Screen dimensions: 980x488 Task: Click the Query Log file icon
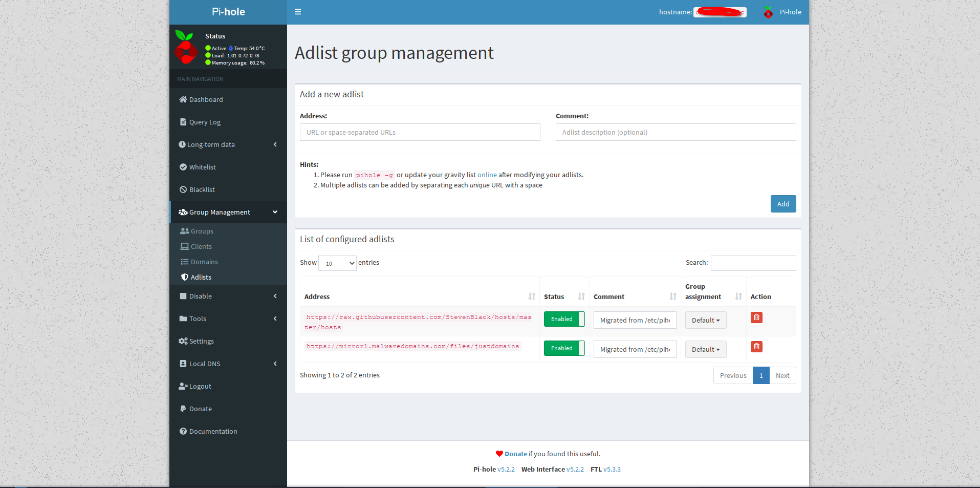point(183,122)
